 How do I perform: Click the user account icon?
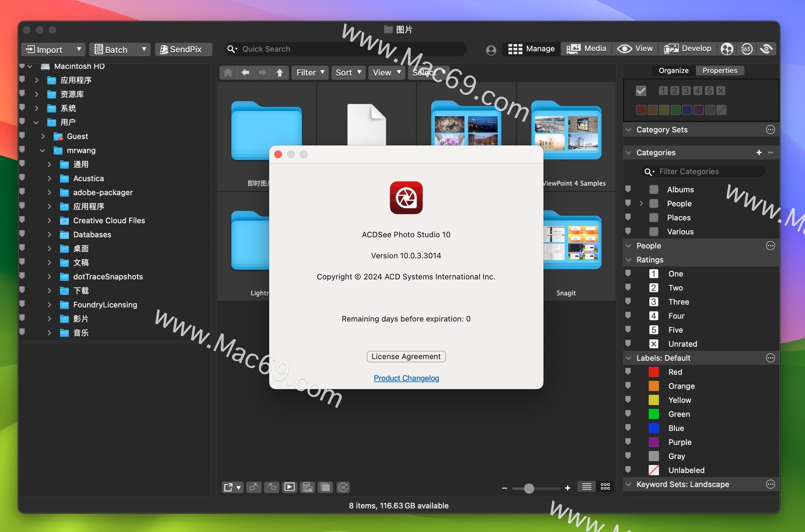coord(491,50)
